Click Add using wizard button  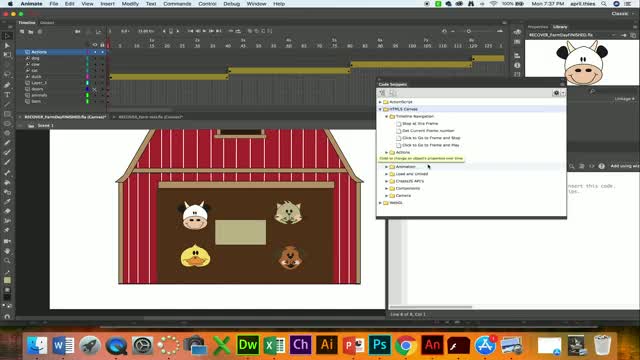point(625,166)
